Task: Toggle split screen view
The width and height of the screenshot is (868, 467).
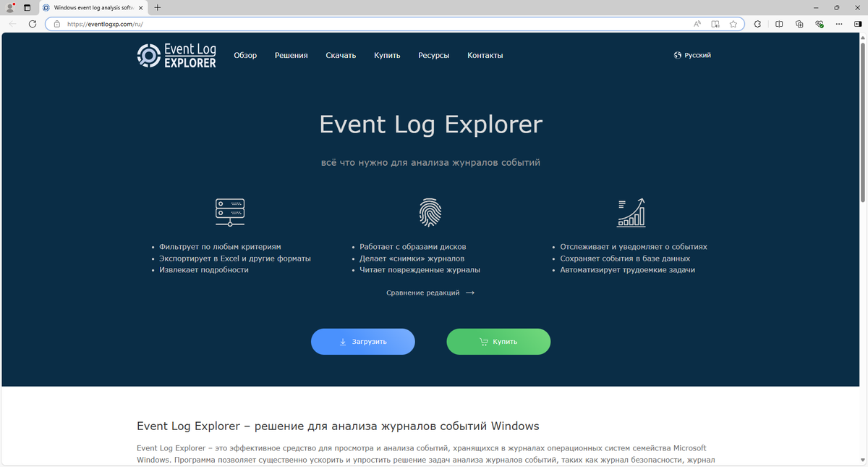Action: coord(779,24)
